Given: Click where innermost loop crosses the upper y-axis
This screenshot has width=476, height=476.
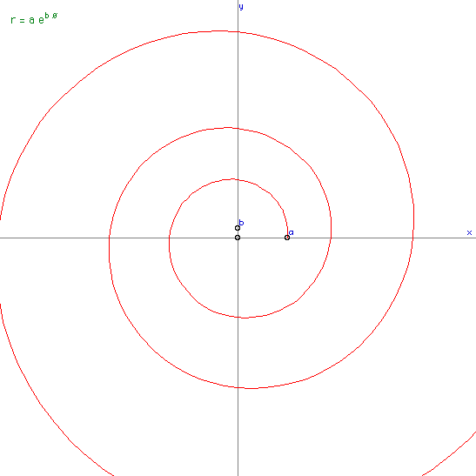Looking at the screenshot, I should (x=238, y=179).
